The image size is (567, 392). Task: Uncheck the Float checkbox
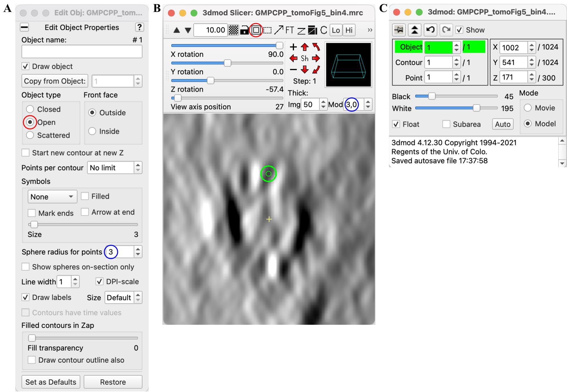(396, 124)
